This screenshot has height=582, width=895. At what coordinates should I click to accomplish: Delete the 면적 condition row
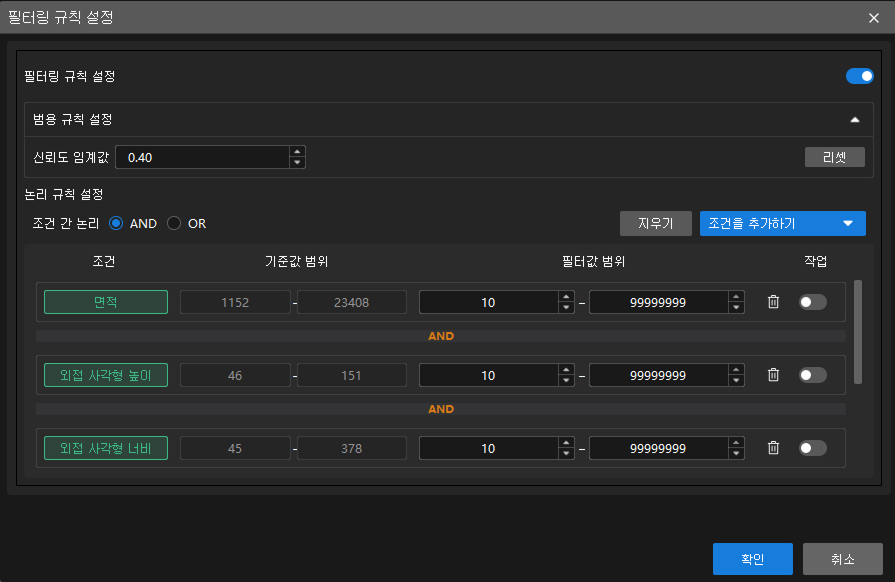pyautogui.click(x=773, y=302)
